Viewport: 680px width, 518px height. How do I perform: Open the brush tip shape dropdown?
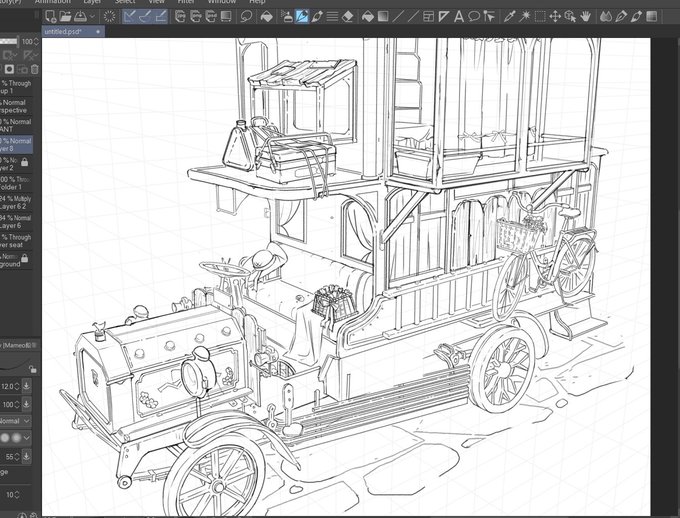tap(16, 438)
